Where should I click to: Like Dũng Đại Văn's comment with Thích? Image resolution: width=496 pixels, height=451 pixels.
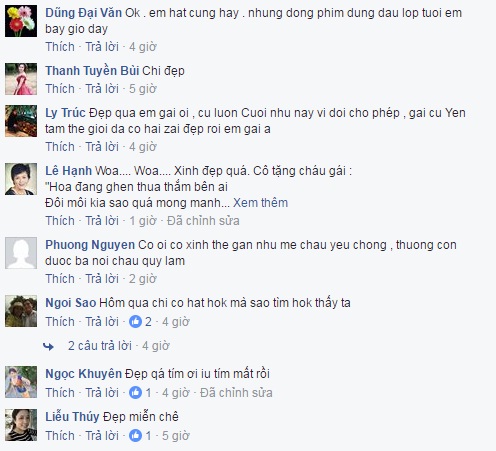pos(60,47)
